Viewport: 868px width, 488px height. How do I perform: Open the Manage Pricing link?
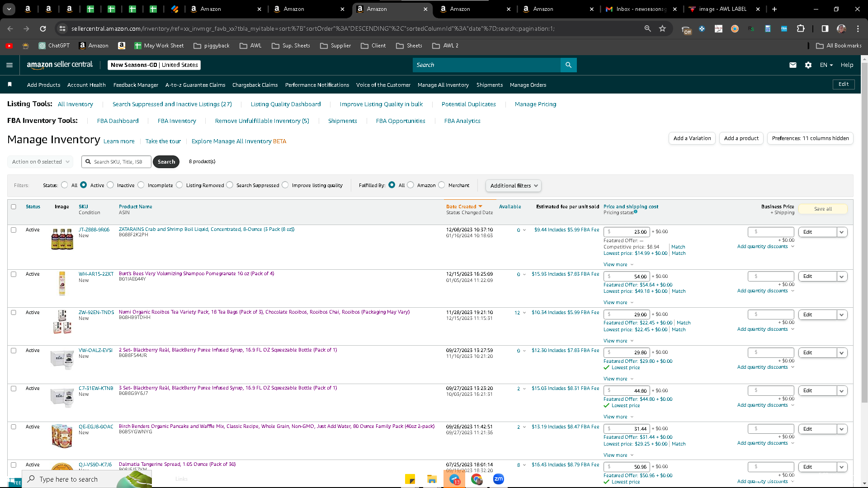tap(536, 104)
